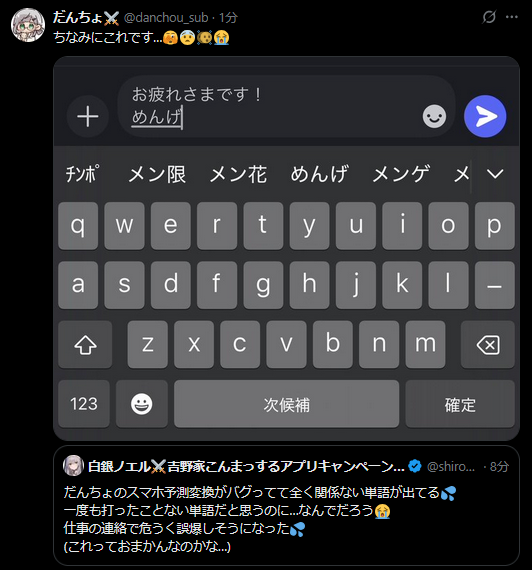The image size is (532, 570).
Task: Tap the keyboard emoji smiley key
Action: [141, 404]
